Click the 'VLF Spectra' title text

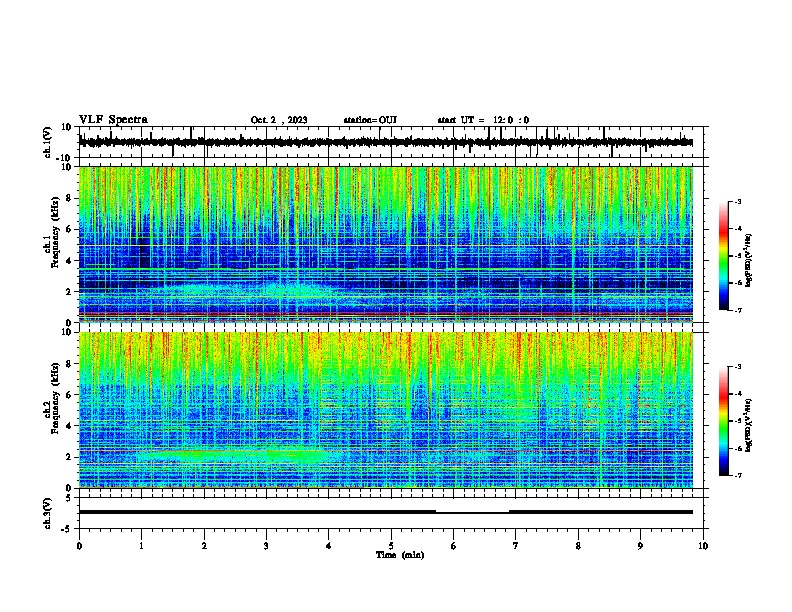(x=113, y=120)
